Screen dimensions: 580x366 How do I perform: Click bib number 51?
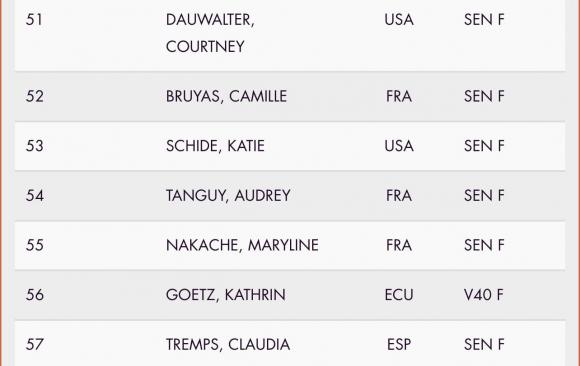point(34,19)
